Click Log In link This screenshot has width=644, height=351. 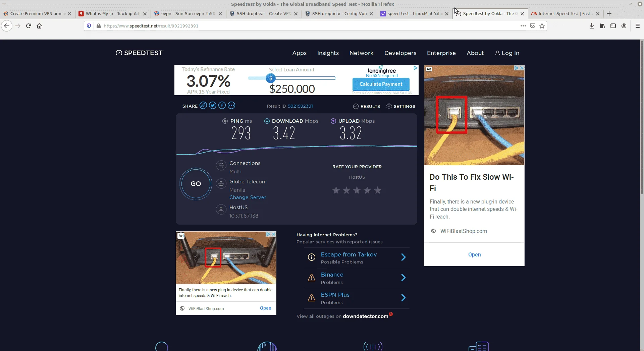coord(507,53)
